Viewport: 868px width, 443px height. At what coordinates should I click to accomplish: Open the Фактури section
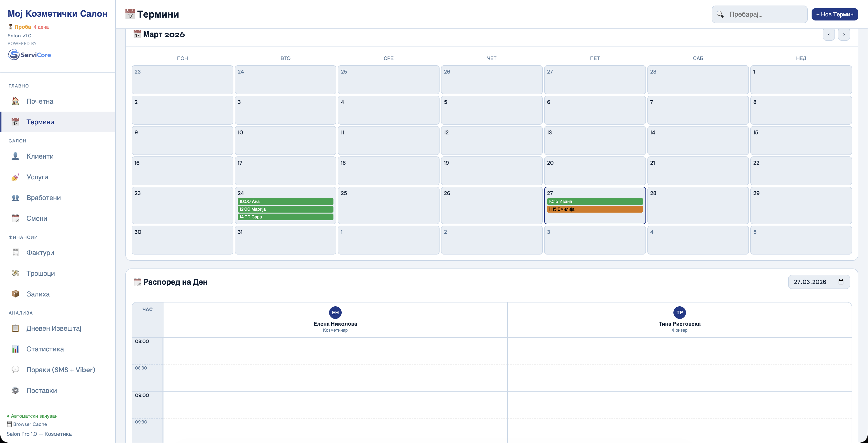58,253
